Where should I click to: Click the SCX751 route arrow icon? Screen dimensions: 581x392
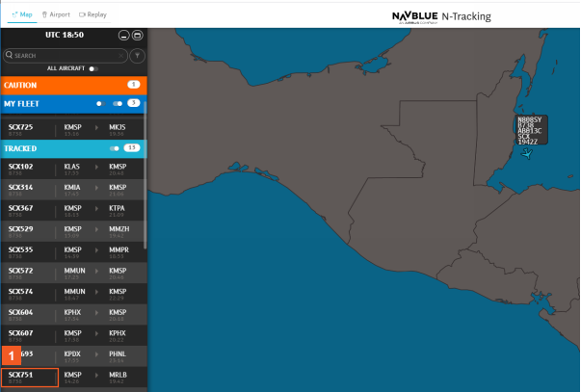click(x=96, y=375)
